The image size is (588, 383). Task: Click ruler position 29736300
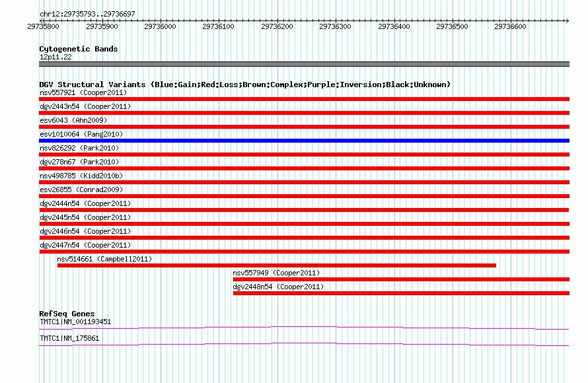pos(335,26)
